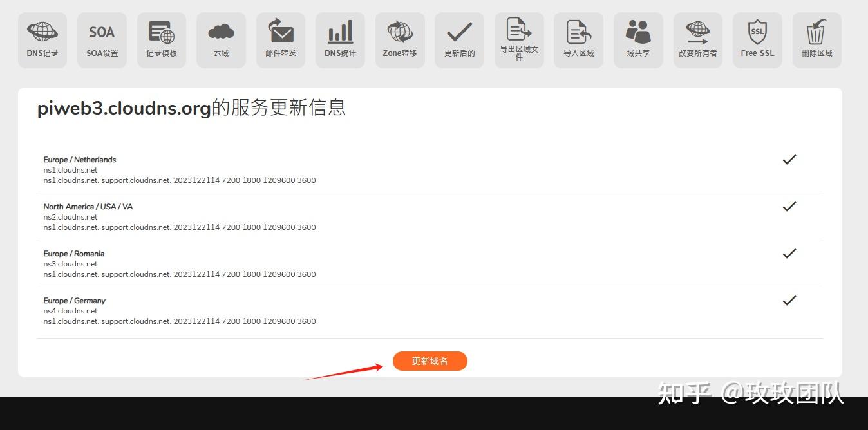This screenshot has width=868, height=430.
Task: Select the 删除区域 delete zone icon
Action: pyautogui.click(x=816, y=39)
